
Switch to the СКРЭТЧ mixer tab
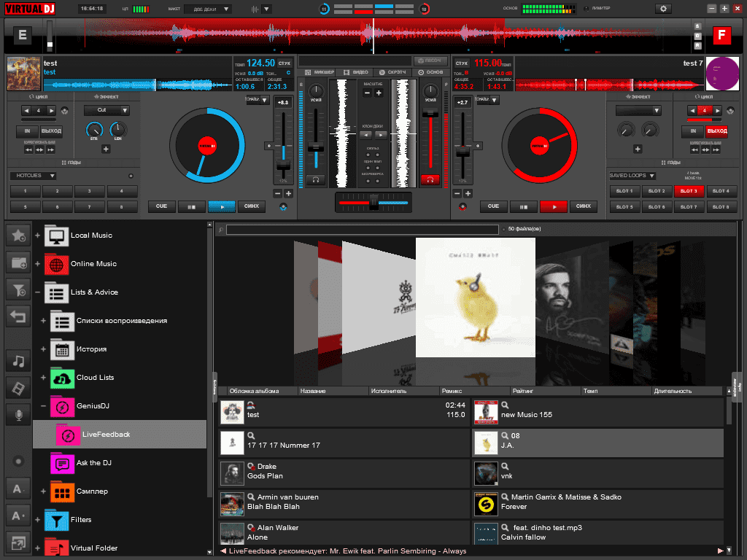392,72
